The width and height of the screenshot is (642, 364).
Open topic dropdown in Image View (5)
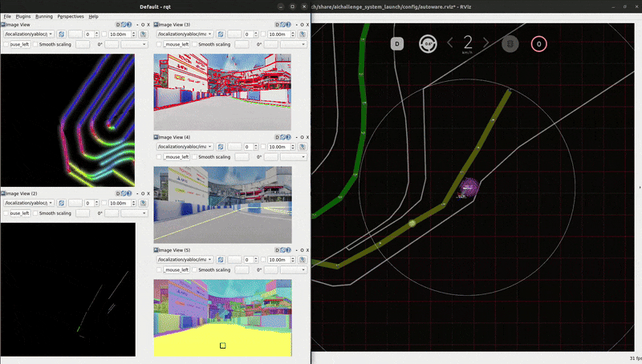(x=185, y=260)
